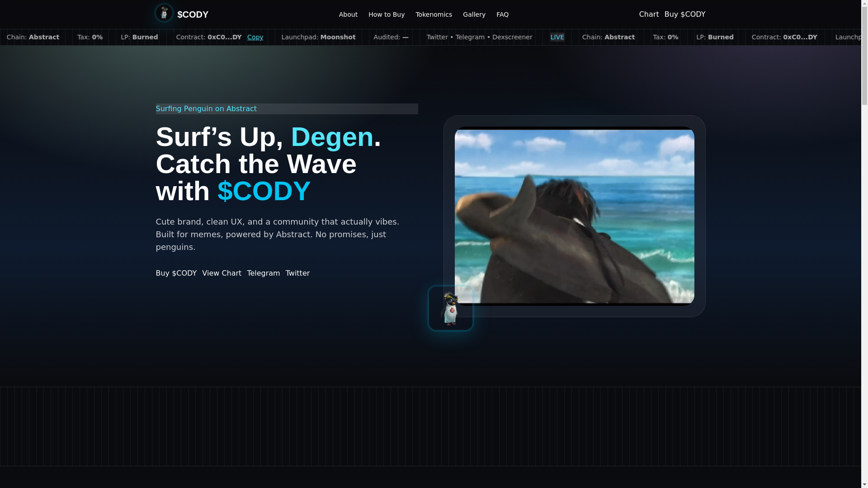
Task: Click Buy $CODY in the header
Action: pyautogui.click(x=684, y=14)
